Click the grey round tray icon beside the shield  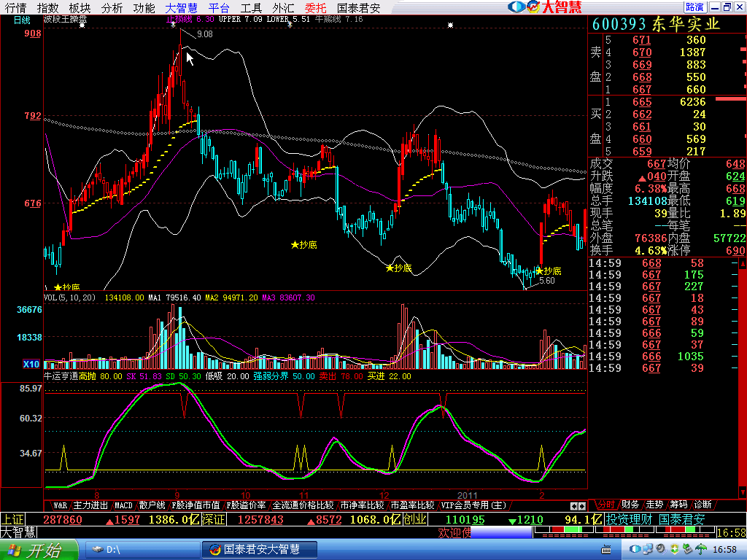pos(661,549)
